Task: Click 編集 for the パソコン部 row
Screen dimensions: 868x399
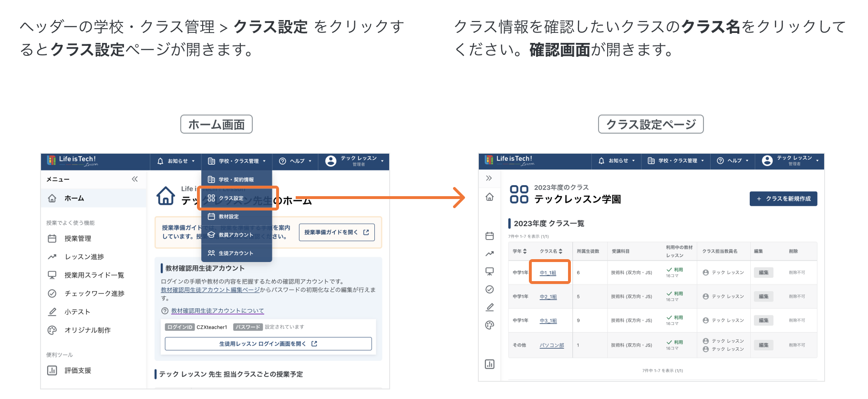Action: tap(764, 345)
